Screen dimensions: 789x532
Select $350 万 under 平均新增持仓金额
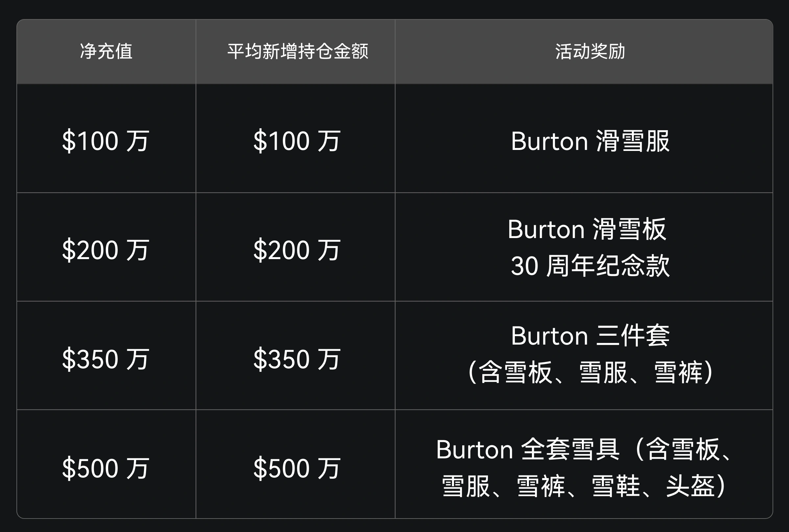[297, 359]
